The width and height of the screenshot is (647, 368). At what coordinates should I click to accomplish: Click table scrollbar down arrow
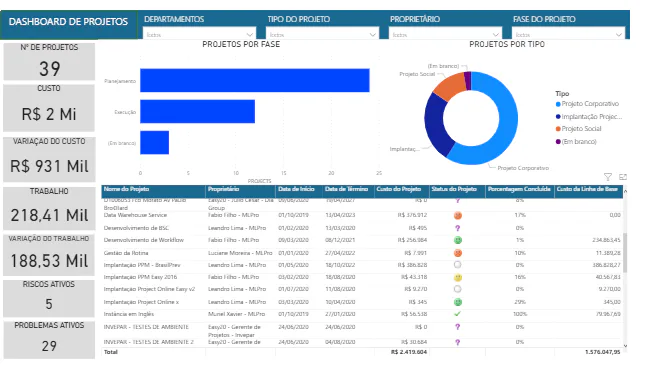click(x=625, y=346)
